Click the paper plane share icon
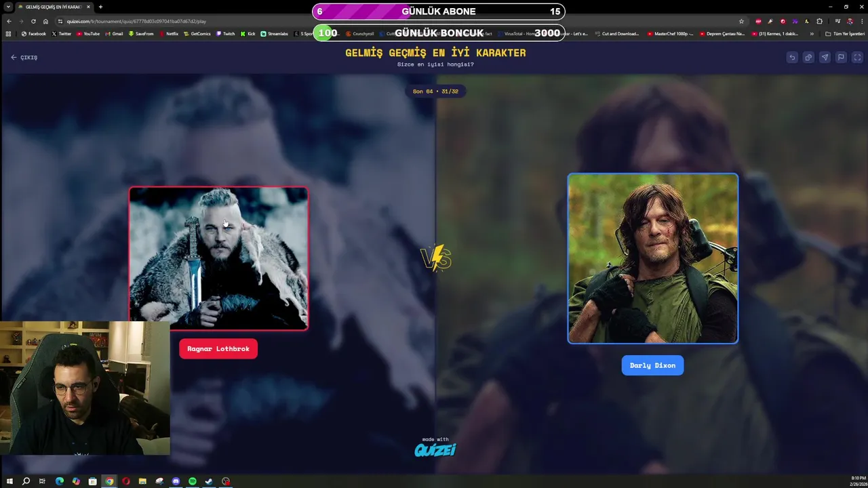 point(825,58)
